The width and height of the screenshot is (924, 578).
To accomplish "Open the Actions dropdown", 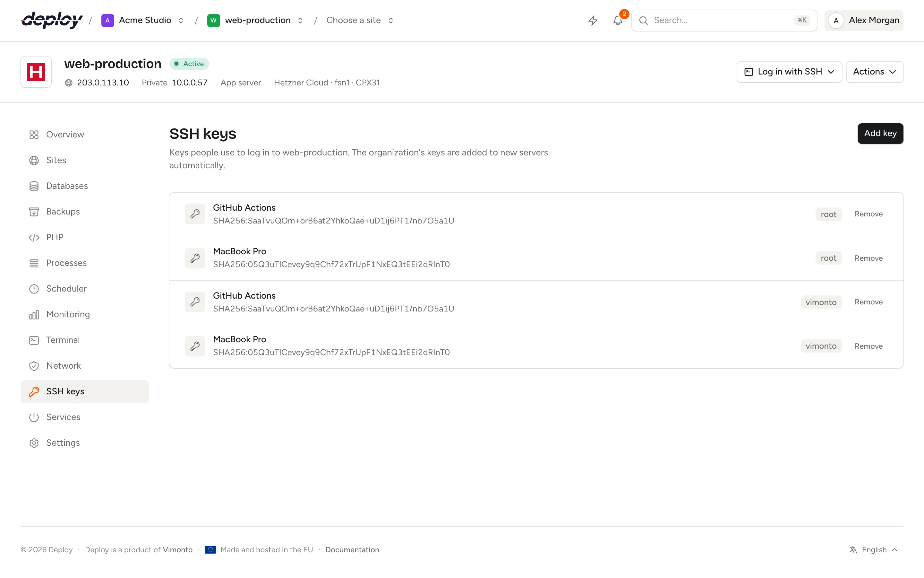I will click(875, 72).
